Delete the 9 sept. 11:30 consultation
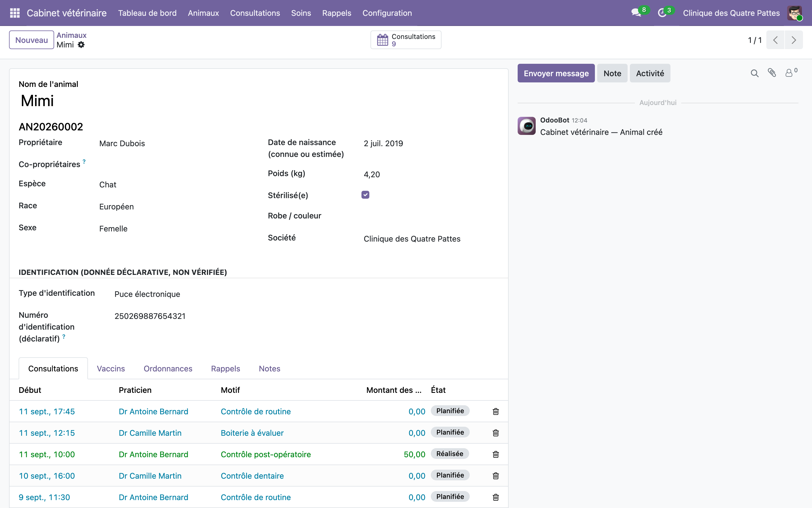The width and height of the screenshot is (812, 508). (x=496, y=497)
